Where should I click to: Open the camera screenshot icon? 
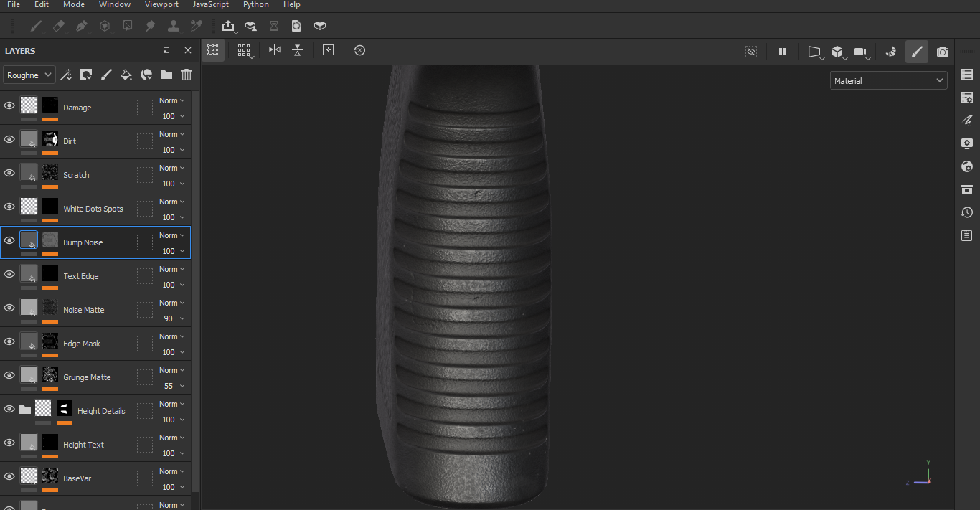(943, 52)
